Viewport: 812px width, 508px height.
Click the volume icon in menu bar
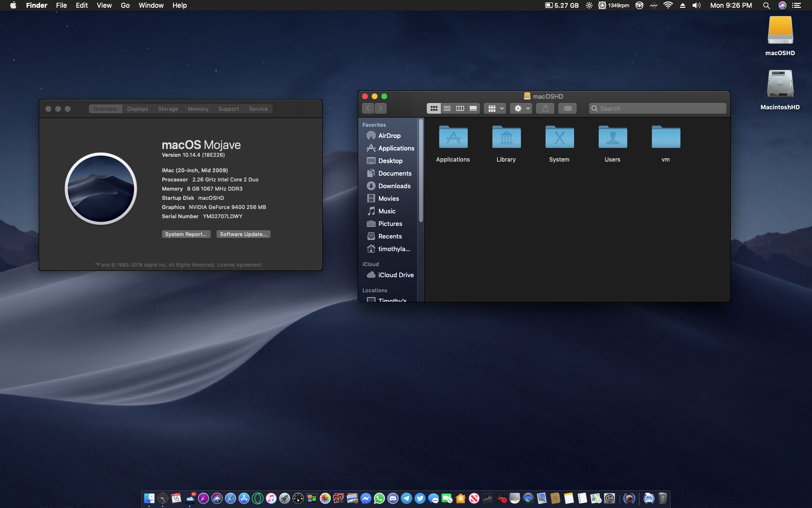tap(696, 5)
